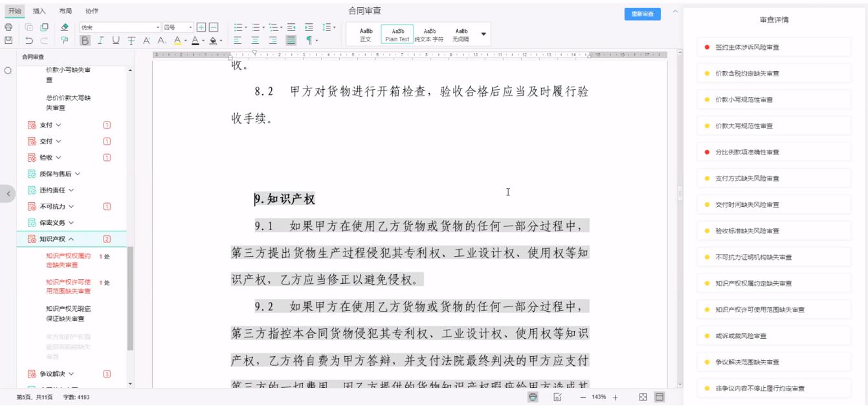Toggle strikethrough formatting
Viewport: 868px width, 406px height.
pos(131,40)
